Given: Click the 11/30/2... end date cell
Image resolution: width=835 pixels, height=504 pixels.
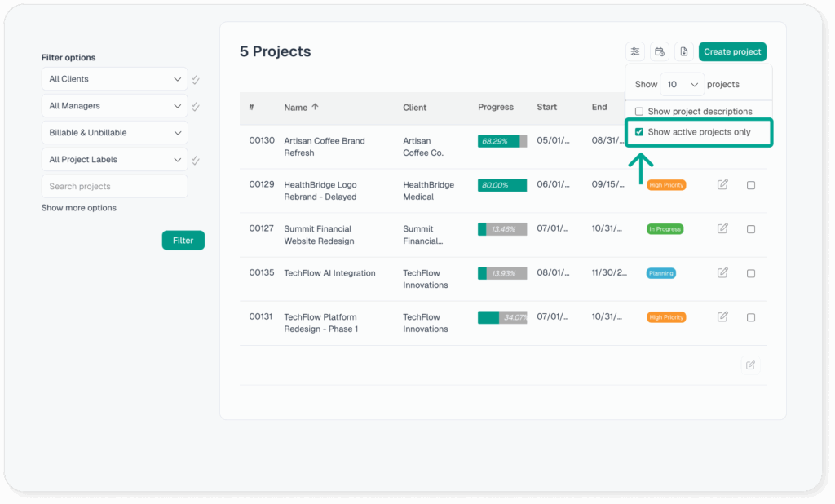Looking at the screenshot, I should click(609, 272).
